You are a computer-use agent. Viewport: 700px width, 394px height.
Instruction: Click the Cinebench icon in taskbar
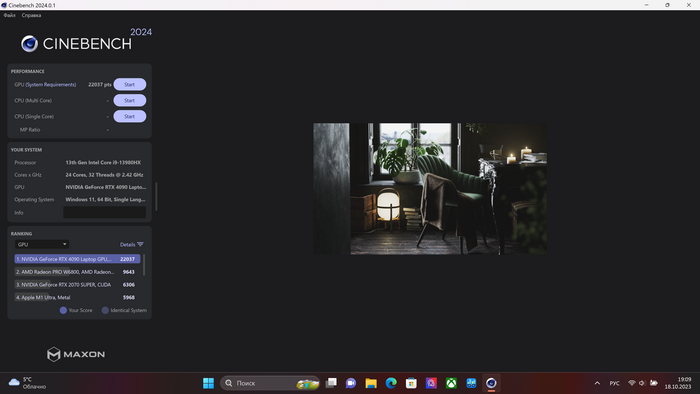[491, 383]
